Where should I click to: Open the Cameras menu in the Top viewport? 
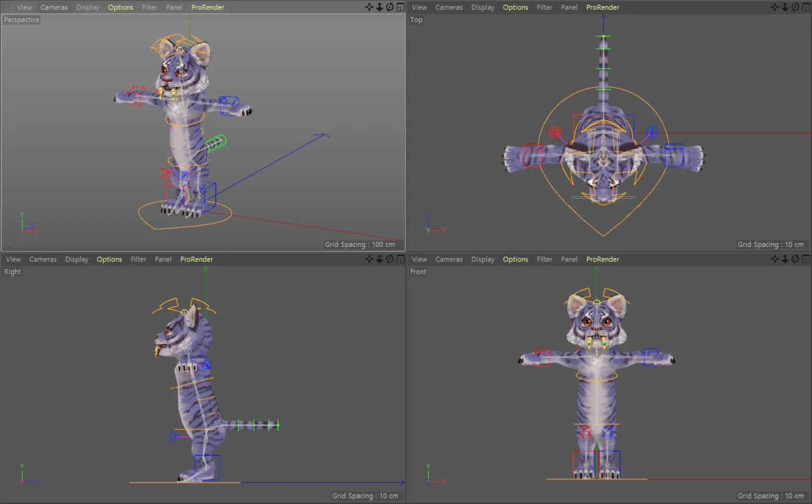pos(449,7)
